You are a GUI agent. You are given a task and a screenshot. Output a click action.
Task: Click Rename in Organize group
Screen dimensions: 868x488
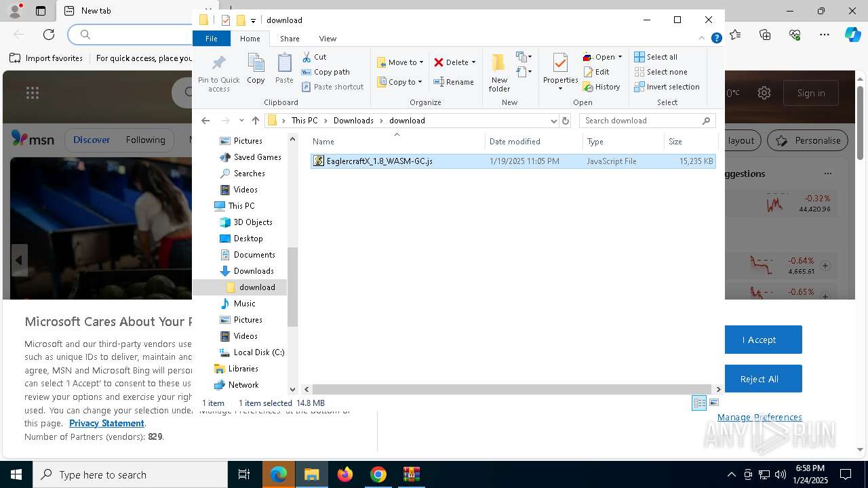454,82
